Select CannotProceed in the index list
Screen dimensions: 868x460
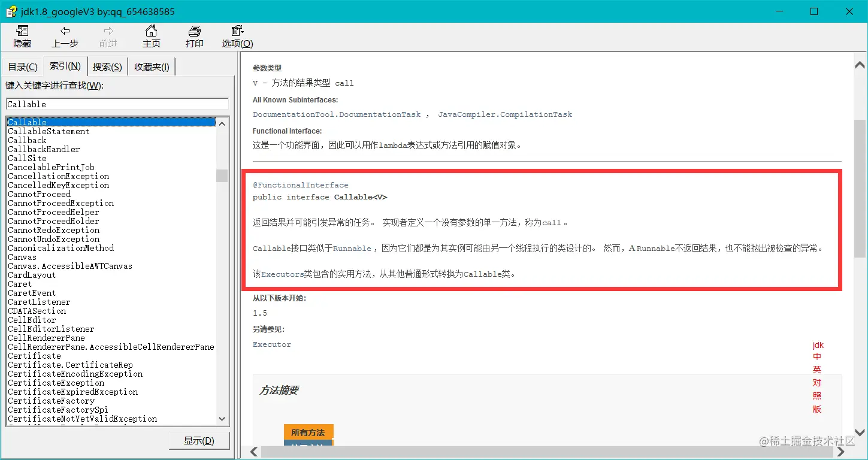point(39,194)
